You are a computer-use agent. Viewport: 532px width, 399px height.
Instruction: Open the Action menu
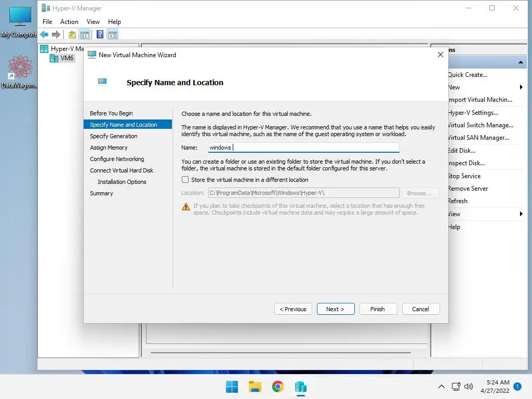[69, 22]
